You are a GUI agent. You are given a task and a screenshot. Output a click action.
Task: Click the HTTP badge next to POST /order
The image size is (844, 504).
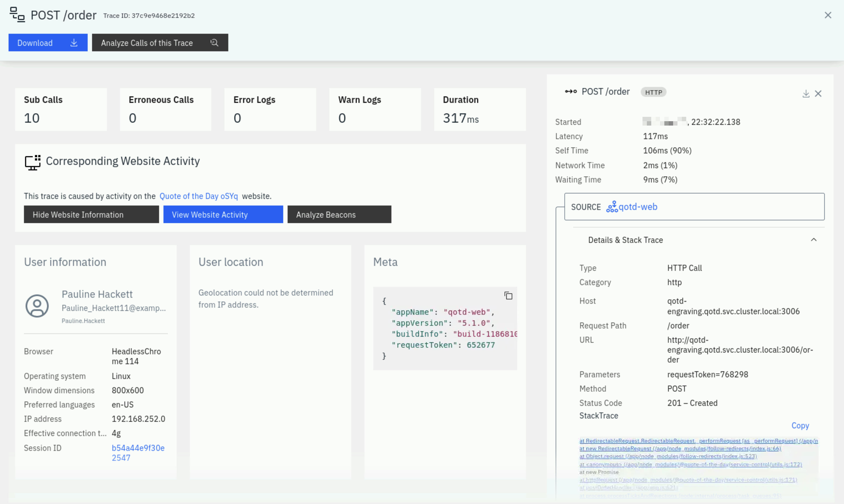pos(653,92)
